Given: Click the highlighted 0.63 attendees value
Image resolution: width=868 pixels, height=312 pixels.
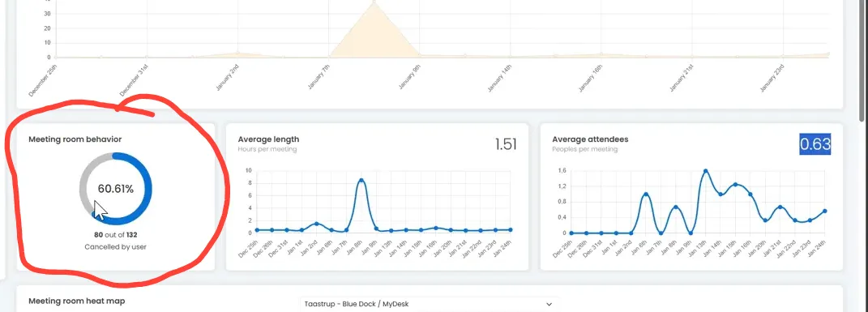Looking at the screenshot, I should click(x=815, y=144).
